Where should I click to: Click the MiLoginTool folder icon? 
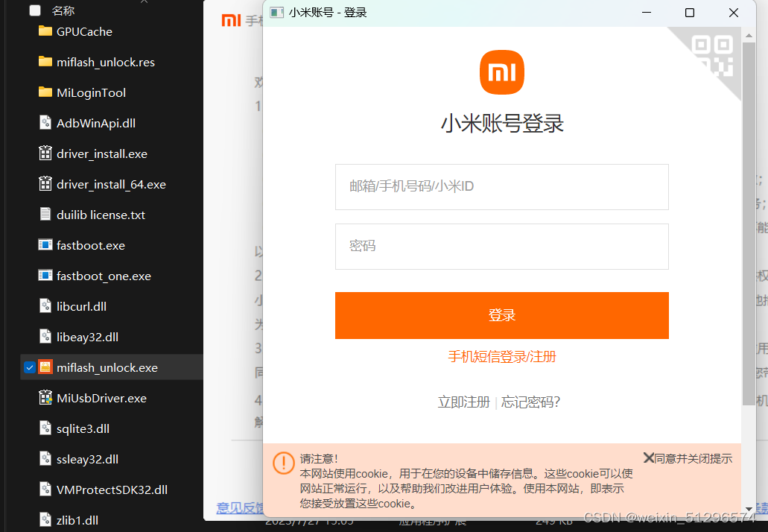tap(45, 92)
